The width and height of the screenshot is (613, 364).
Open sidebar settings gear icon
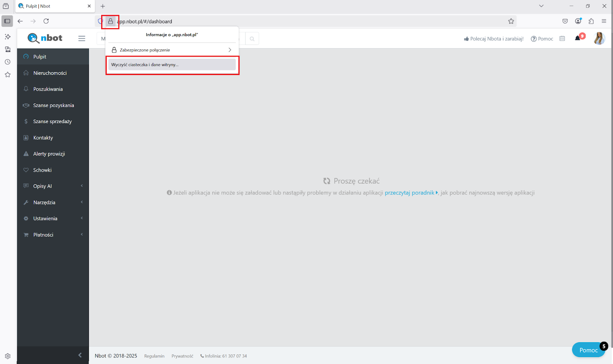click(x=7, y=356)
